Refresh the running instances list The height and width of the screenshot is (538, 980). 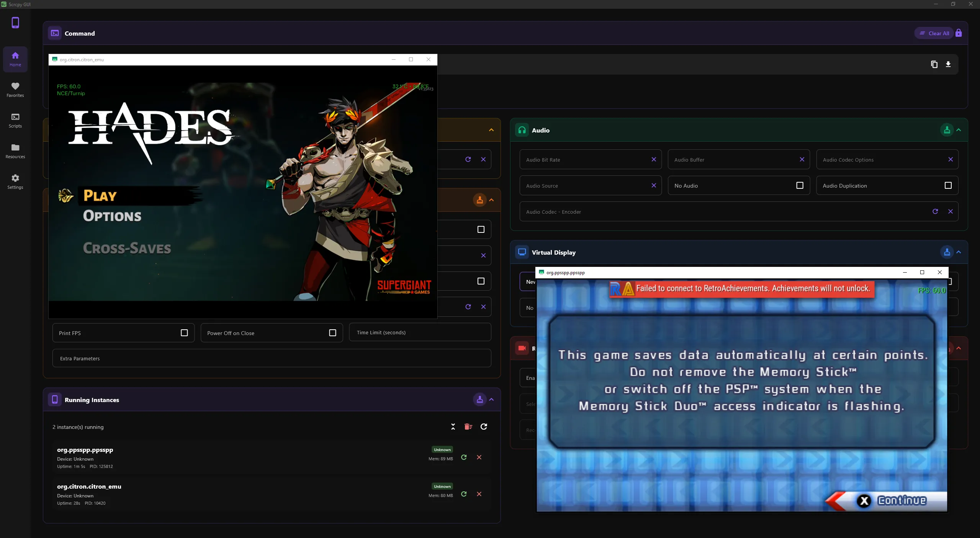(484, 427)
